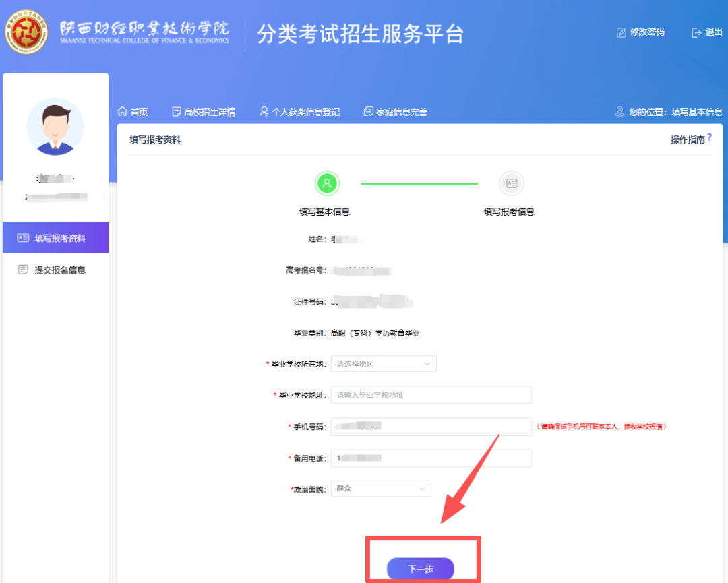Select 提交报名信息 in the sidebar

click(x=55, y=270)
